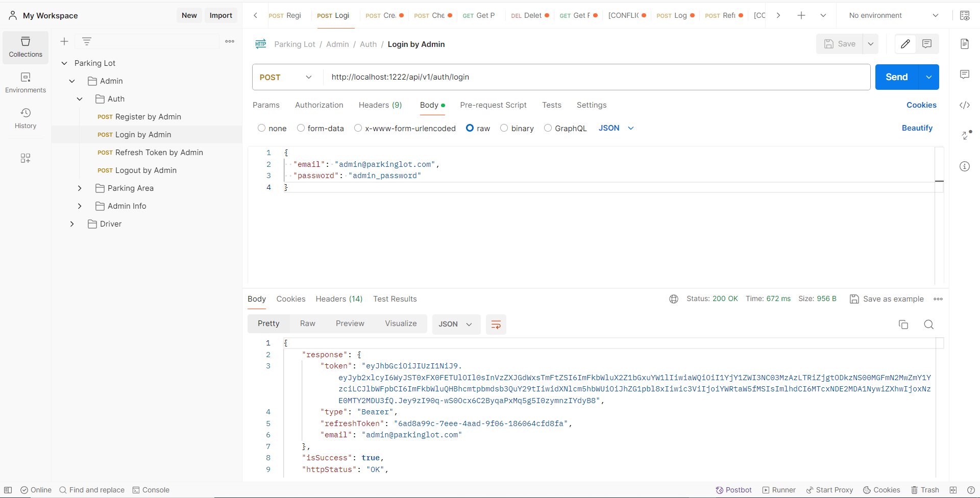
Task: Switch response view to Raw
Action: coord(308,323)
